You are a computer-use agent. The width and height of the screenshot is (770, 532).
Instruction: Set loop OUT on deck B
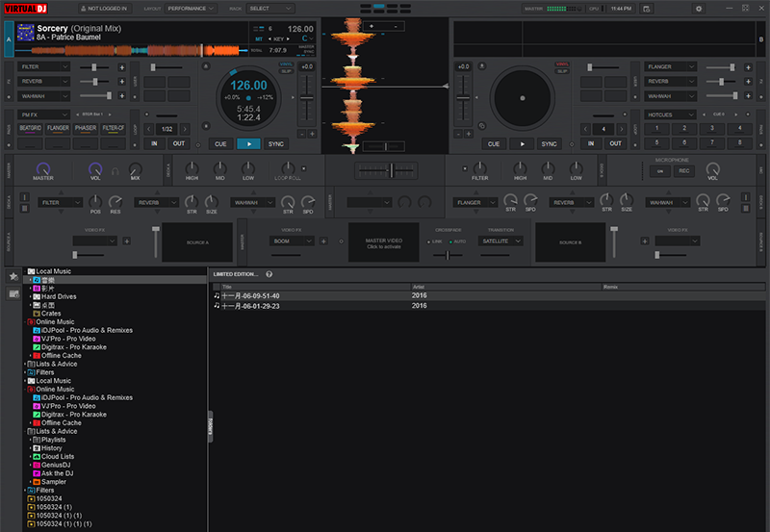(x=615, y=143)
